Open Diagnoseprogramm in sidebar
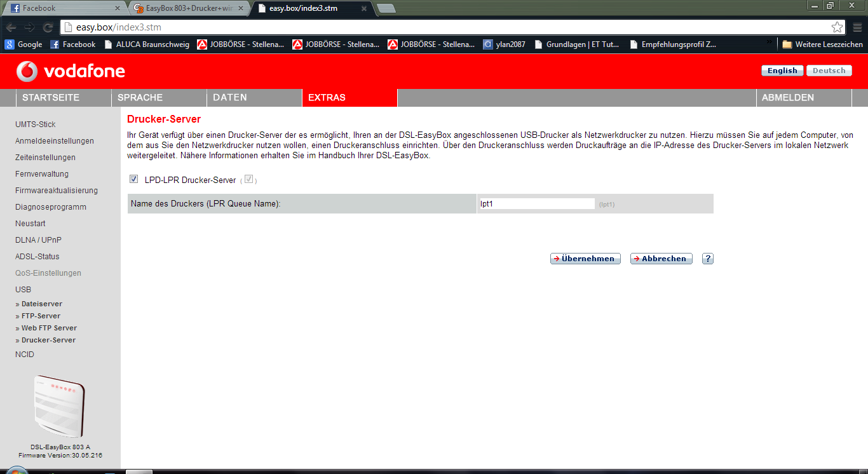 point(51,207)
